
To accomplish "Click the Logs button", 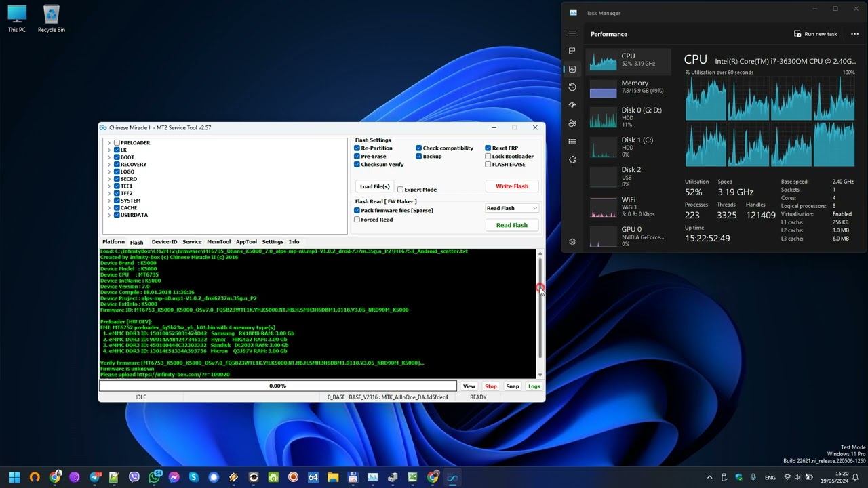I will pos(534,386).
